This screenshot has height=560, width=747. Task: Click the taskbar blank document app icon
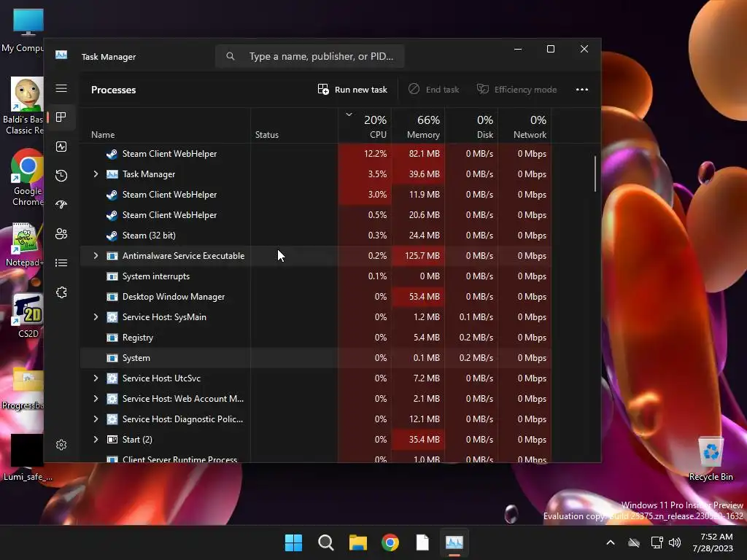[422, 542]
